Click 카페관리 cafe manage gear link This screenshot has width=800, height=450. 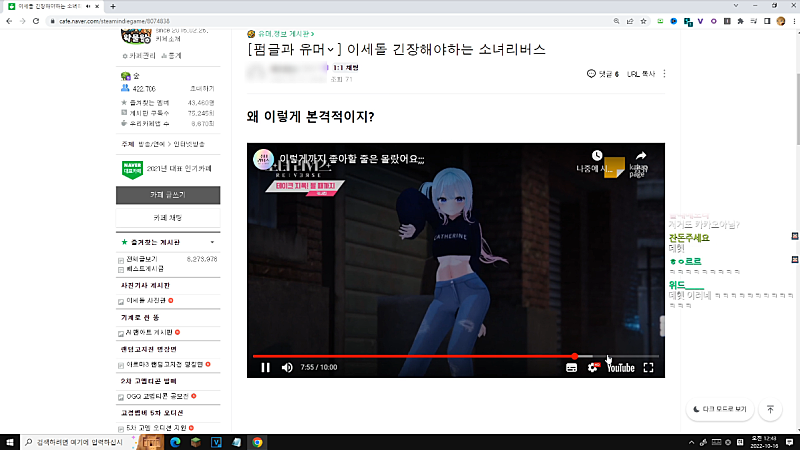(139, 56)
